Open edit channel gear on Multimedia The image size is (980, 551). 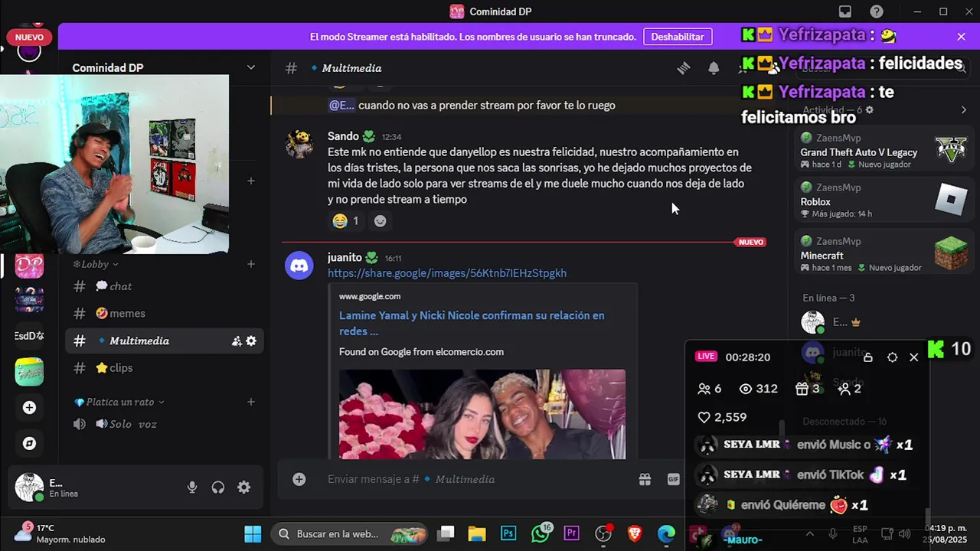251,341
